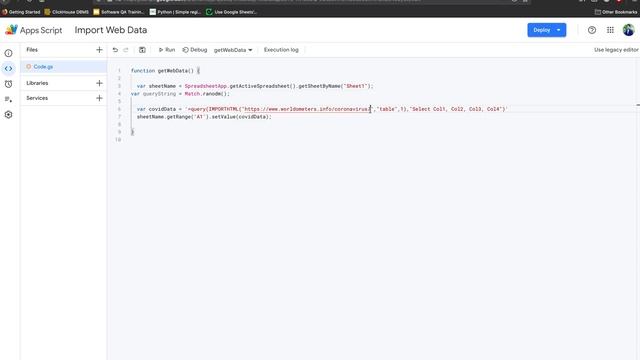The image size is (640, 360).
Task: Add a library with plus icon
Action: pyautogui.click(x=99, y=83)
